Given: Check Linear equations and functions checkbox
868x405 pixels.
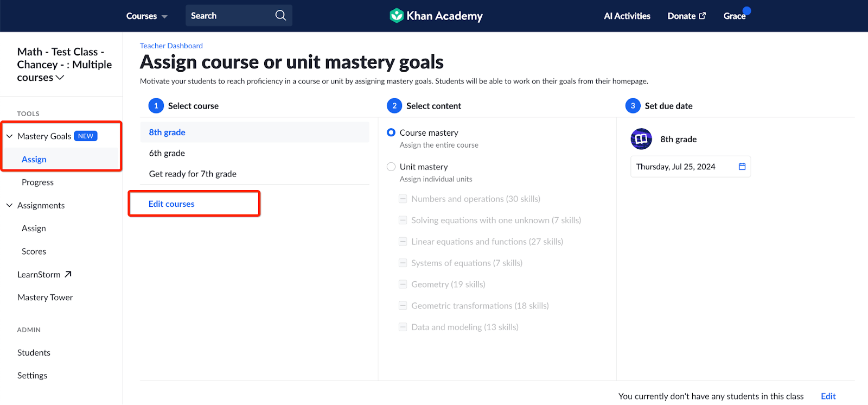Looking at the screenshot, I should (x=403, y=242).
